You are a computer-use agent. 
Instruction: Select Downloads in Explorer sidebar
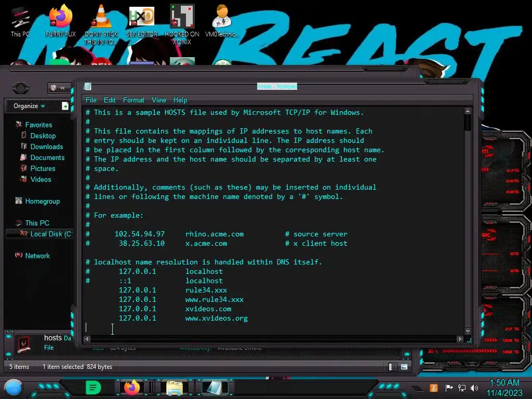click(x=46, y=147)
